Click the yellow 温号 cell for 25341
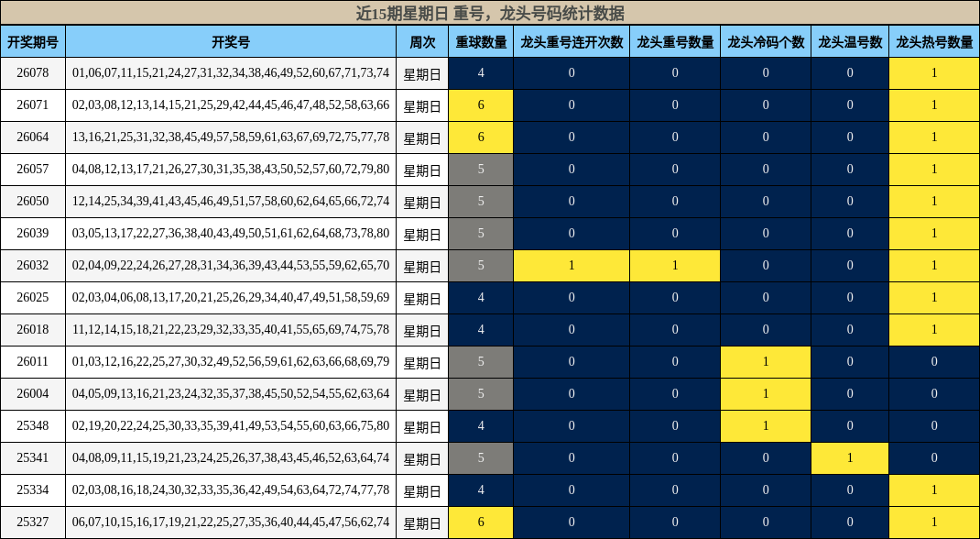The width and height of the screenshot is (980, 539). pyautogui.click(x=849, y=457)
